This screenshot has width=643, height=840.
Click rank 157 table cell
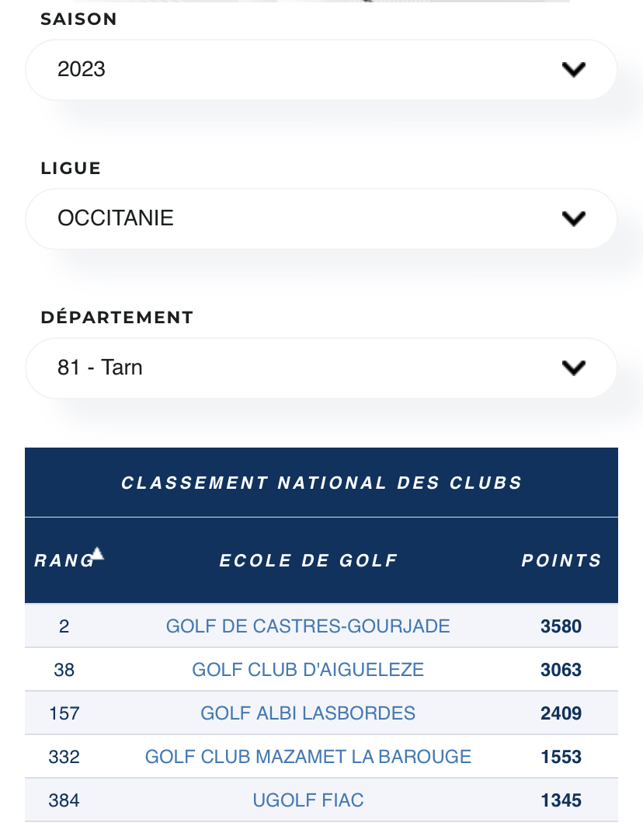point(64,713)
